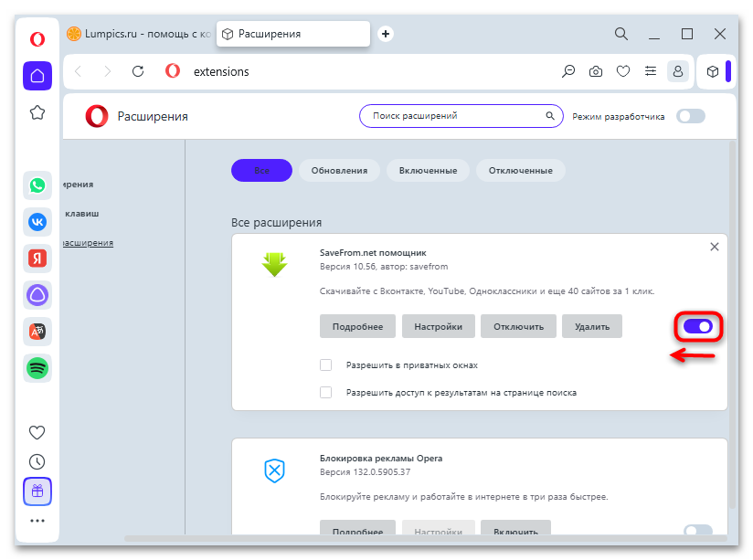The image size is (753, 560).
Task: Open the History clock icon in the sidebar
Action: click(x=37, y=462)
